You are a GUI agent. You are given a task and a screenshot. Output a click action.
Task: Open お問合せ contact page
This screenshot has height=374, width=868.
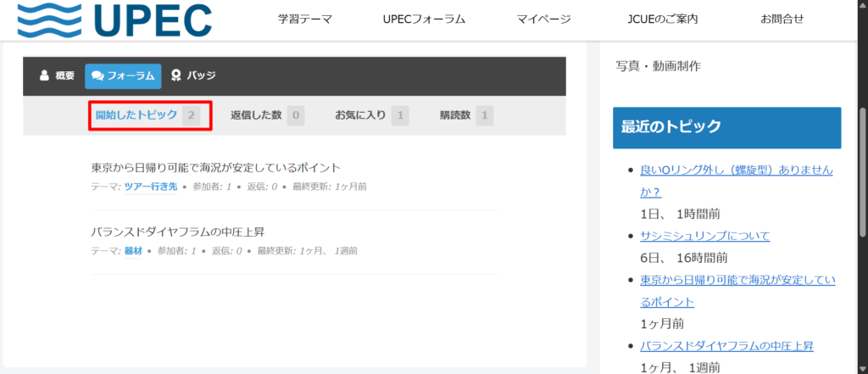click(x=782, y=20)
